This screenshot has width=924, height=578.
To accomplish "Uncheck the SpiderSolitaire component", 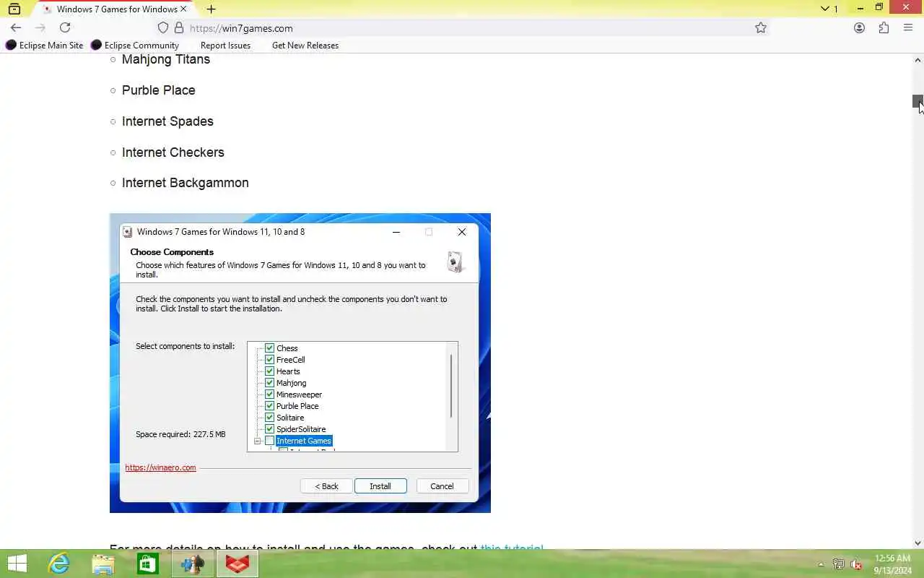I will pos(269,429).
